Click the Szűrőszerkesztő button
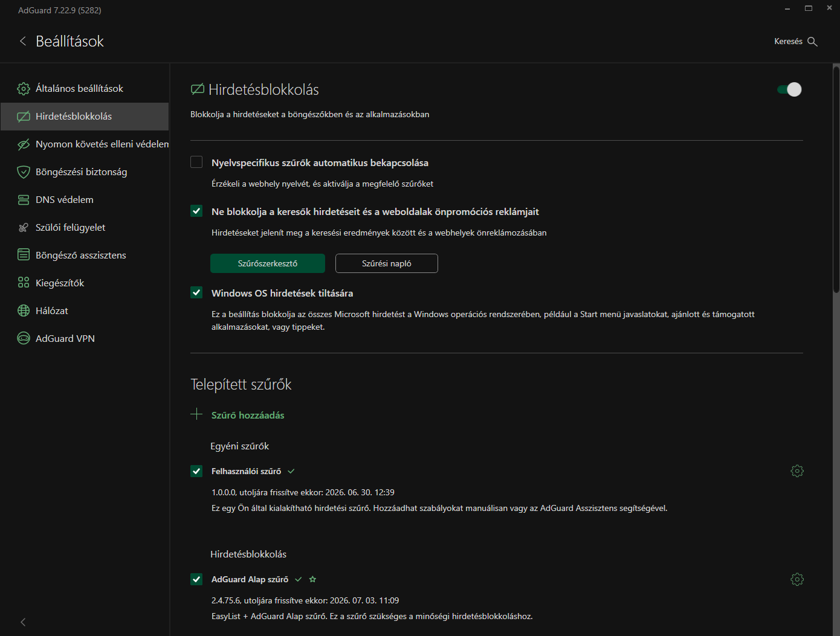 click(268, 263)
